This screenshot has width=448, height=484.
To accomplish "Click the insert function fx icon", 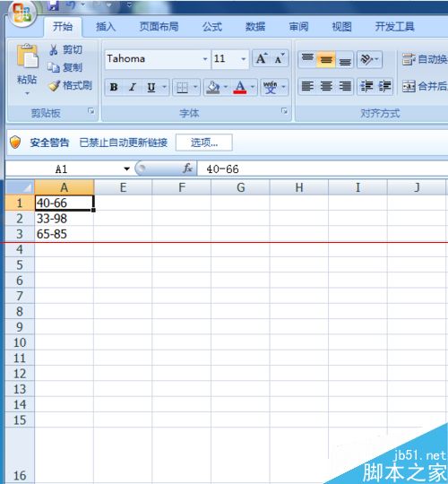I will click(x=187, y=169).
